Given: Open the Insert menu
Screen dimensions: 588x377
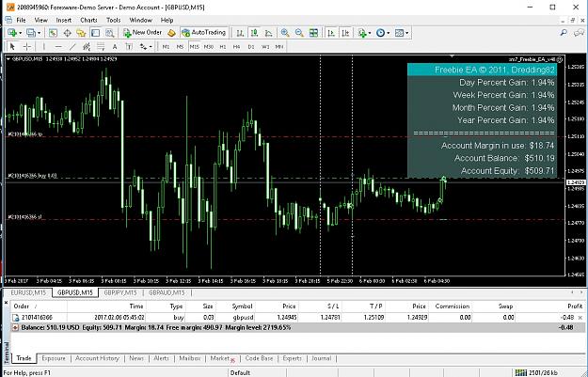Looking at the screenshot, I should click(64, 20).
